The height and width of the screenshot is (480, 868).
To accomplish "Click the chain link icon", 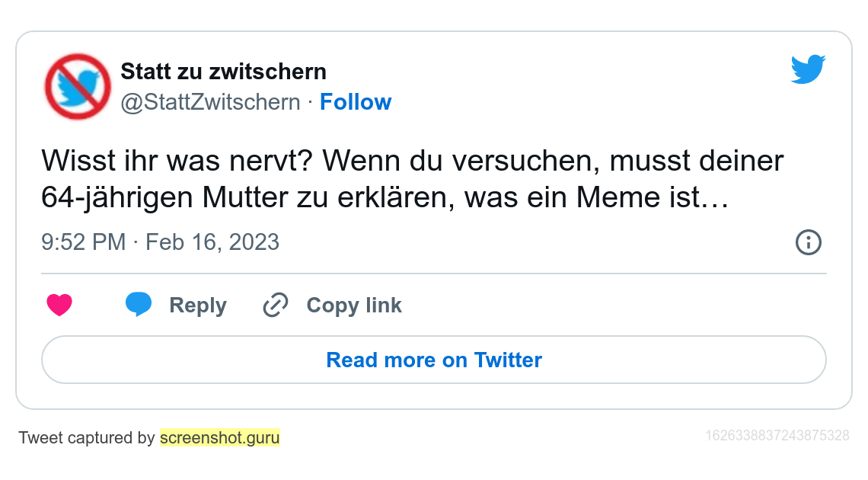I will 275,306.
